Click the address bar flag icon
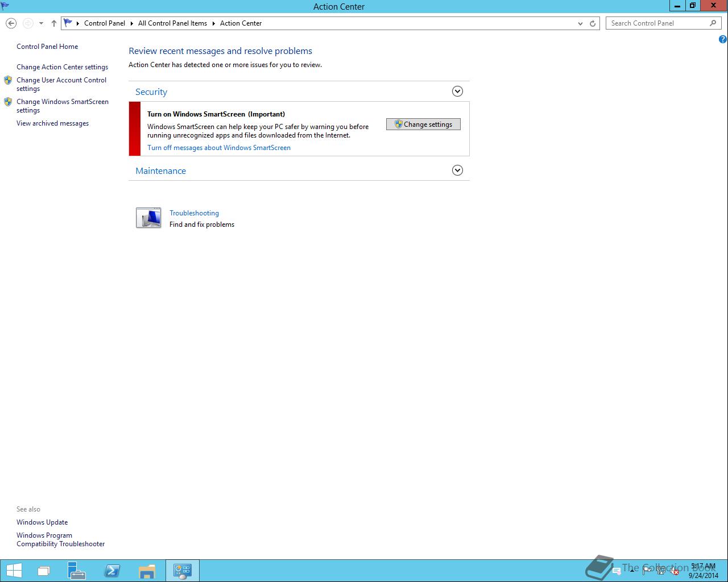The height and width of the screenshot is (582, 728). pos(68,23)
